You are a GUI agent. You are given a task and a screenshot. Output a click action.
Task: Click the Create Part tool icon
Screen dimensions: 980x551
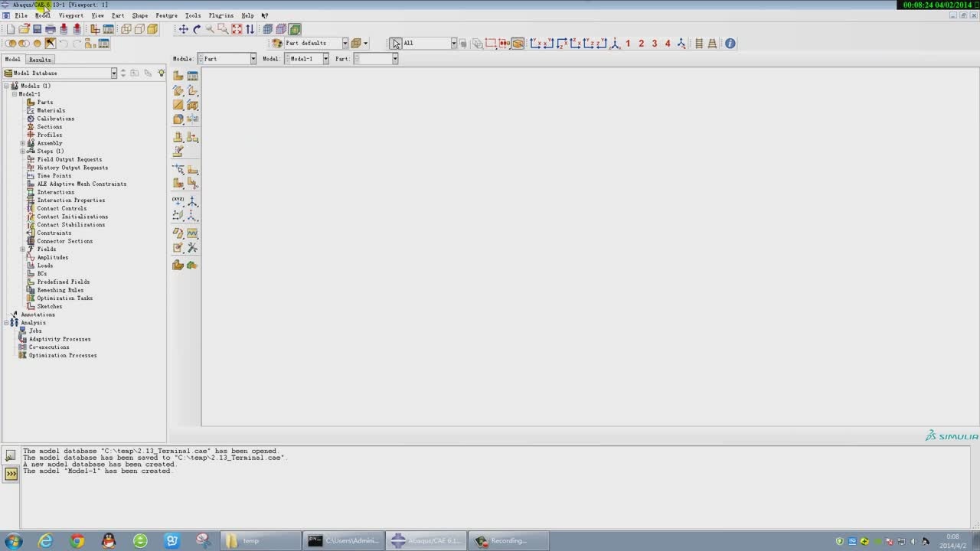click(178, 75)
